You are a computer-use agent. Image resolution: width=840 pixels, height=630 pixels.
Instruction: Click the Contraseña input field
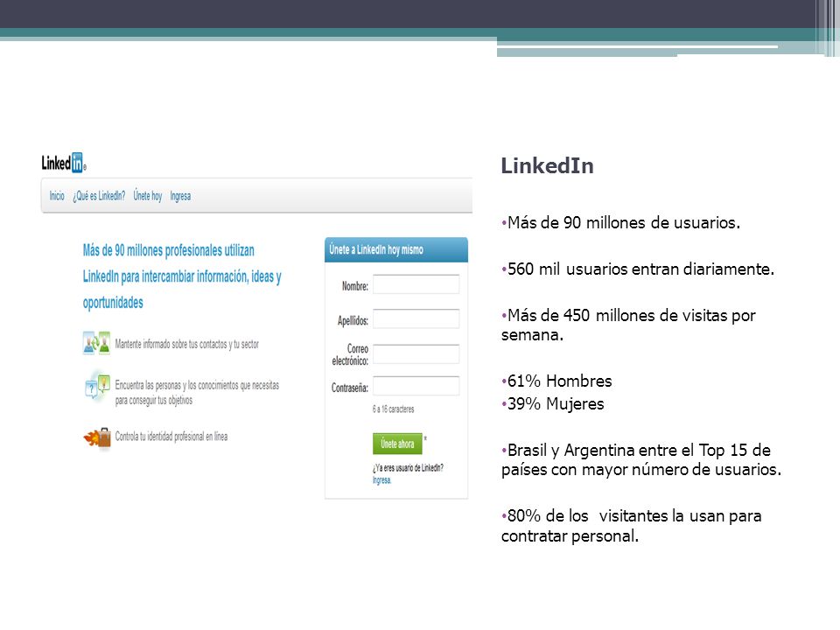[416, 386]
